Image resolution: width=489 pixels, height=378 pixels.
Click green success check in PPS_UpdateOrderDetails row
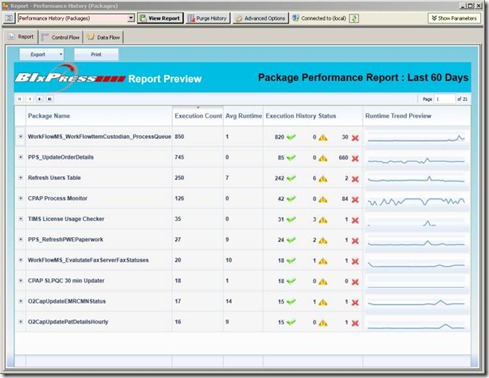291,158
